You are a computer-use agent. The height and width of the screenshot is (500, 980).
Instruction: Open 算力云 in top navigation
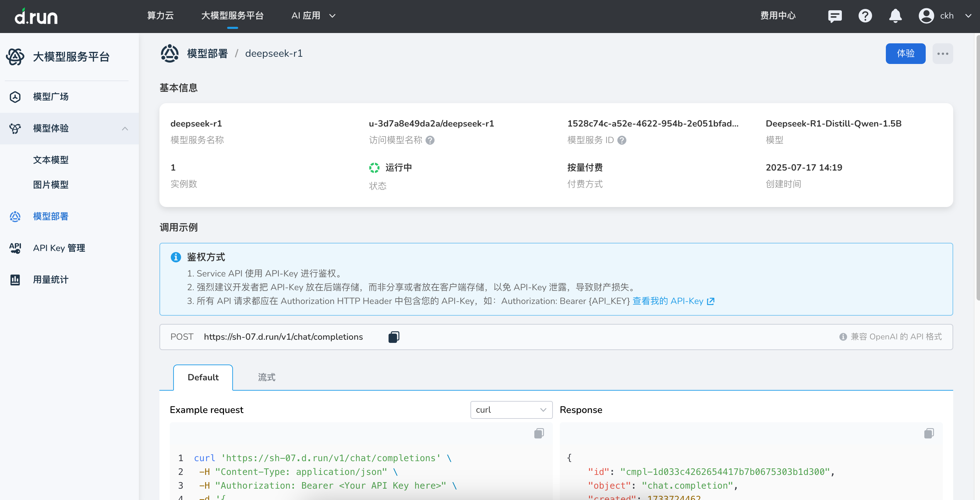pos(160,16)
